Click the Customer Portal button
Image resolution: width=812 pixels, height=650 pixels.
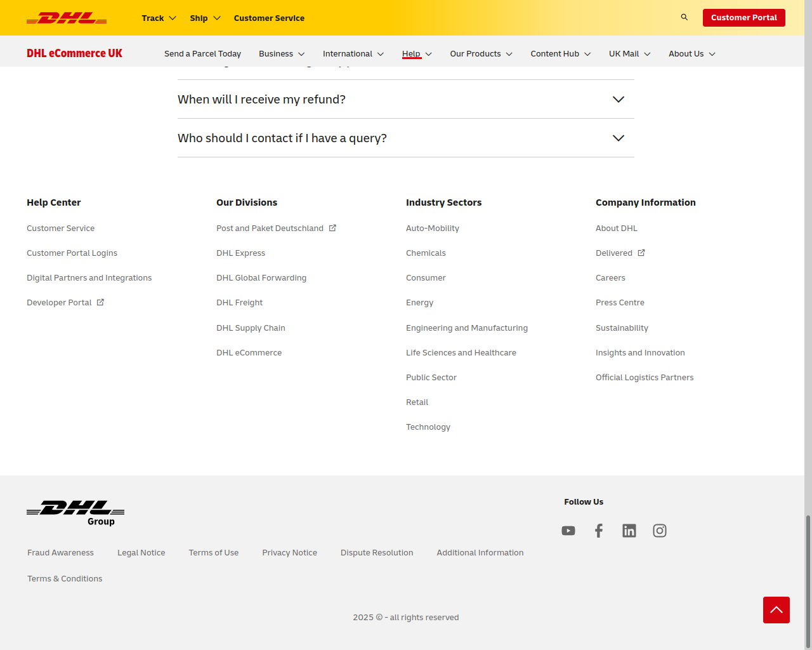coord(744,18)
